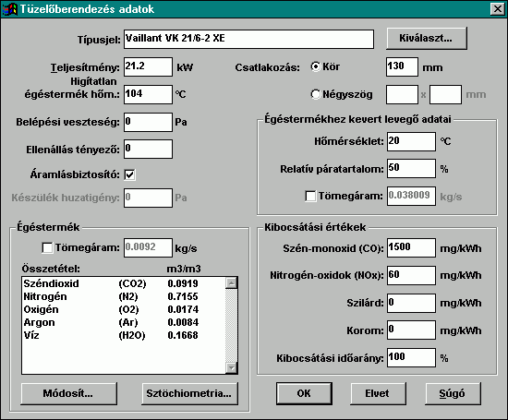
Task: Click the 0.0919 CO2 value
Action: click(183, 283)
